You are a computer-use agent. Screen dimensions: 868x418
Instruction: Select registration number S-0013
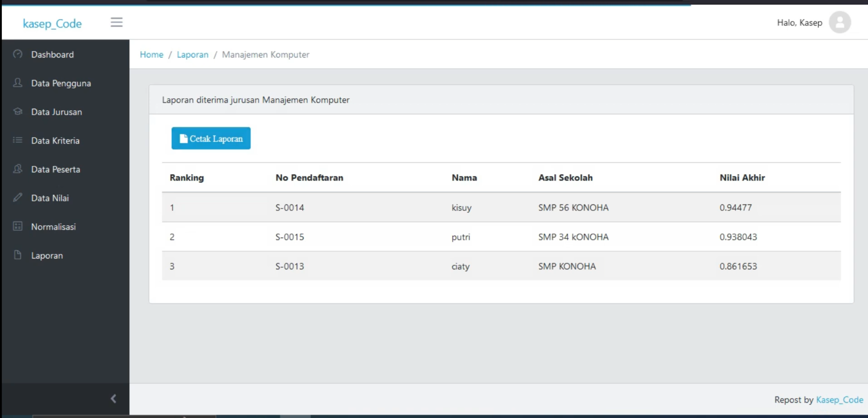pos(290,266)
